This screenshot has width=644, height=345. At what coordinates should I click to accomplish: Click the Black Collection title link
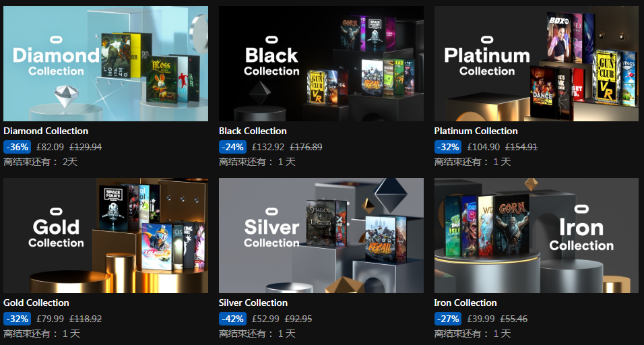[253, 131]
